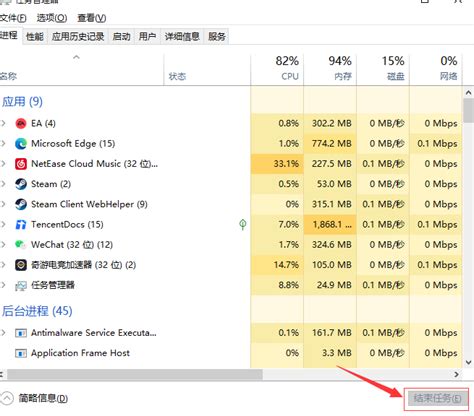Sort by the 网络 column header

click(x=436, y=69)
